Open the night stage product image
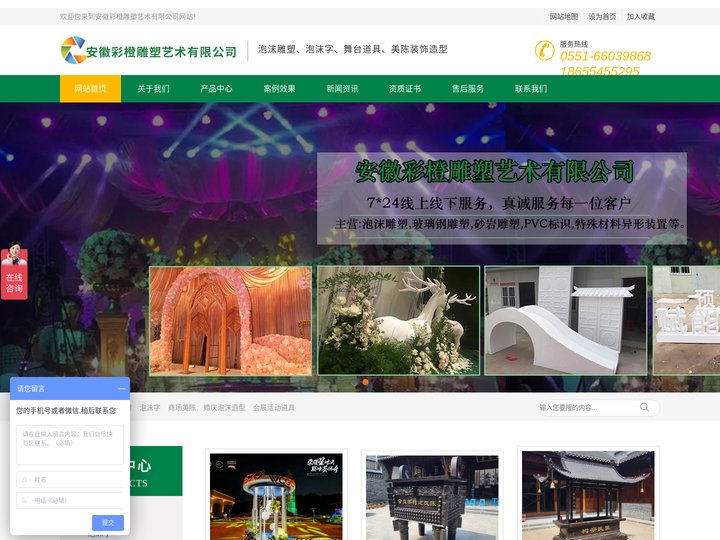Image resolution: width=720 pixels, height=540 pixels. [276, 497]
